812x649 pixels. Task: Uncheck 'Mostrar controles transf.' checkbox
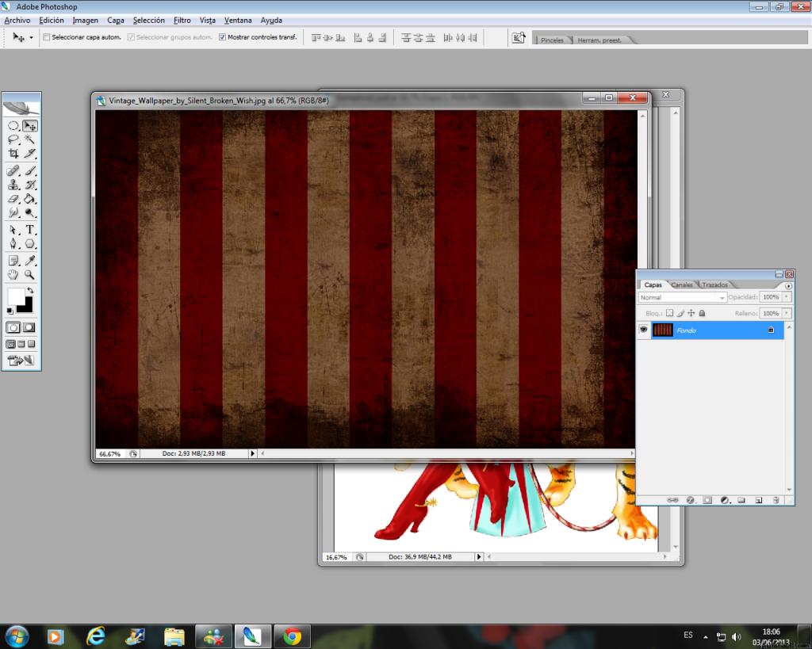click(222, 37)
